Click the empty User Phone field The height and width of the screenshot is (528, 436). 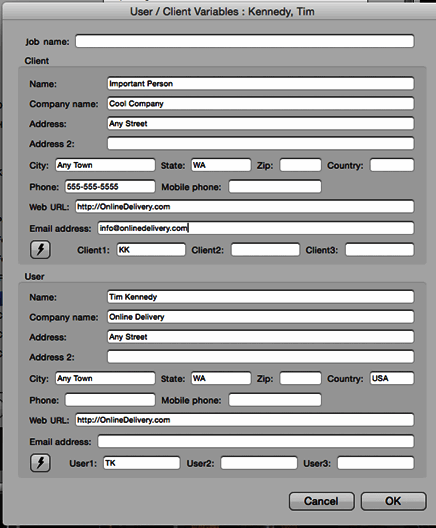coord(110,400)
